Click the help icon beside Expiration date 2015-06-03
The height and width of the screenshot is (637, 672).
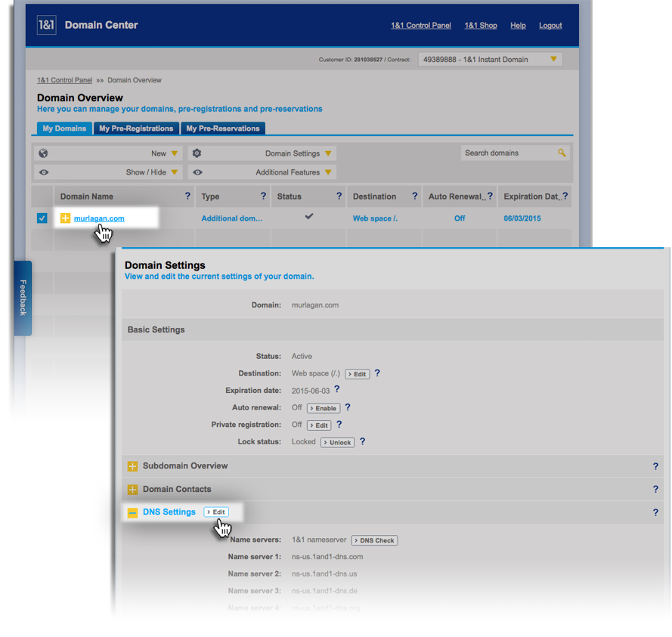pyautogui.click(x=337, y=389)
